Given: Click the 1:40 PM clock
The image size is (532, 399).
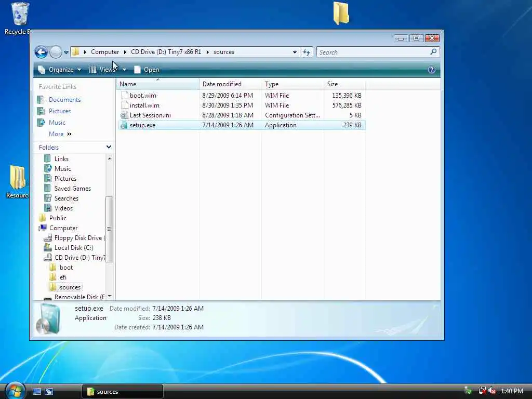Looking at the screenshot, I should coord(512,391).
